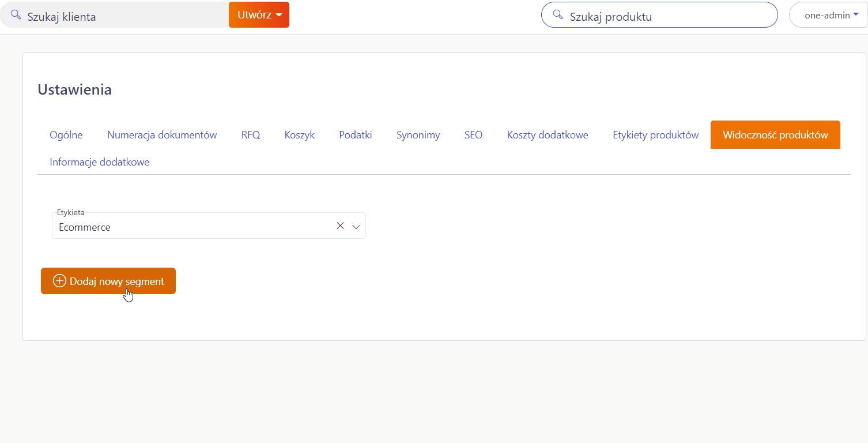Click the Szukaj produktu search field
Screen dimensions: 868x443
pos(659,16)
